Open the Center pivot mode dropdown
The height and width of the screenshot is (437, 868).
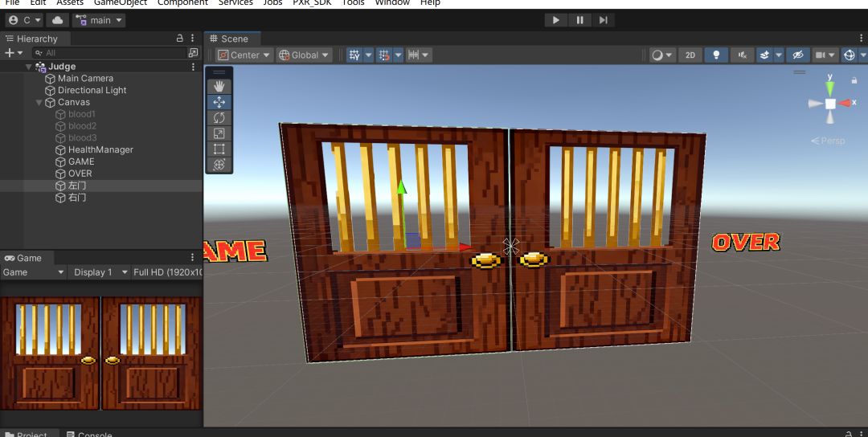tap(244, 55)
